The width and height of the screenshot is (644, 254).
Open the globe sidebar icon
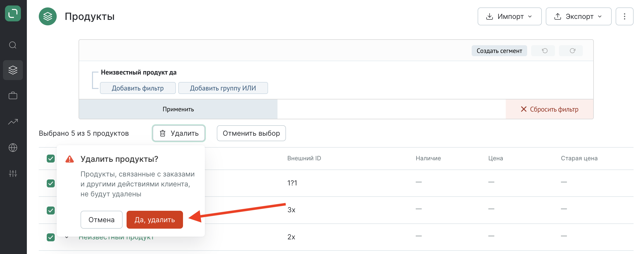(x=13, y=148)
